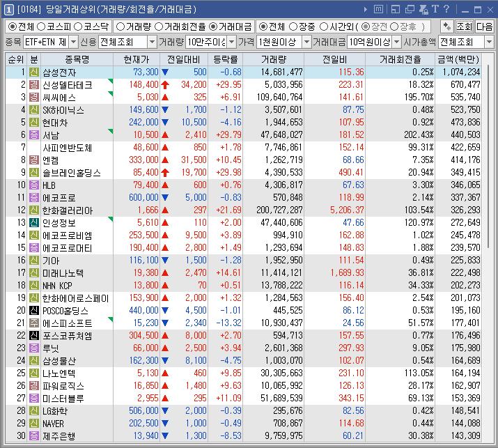Click the vertical scrollbar thumb of the table
This screenshot has height=448, width=498.
coord(489,155)
